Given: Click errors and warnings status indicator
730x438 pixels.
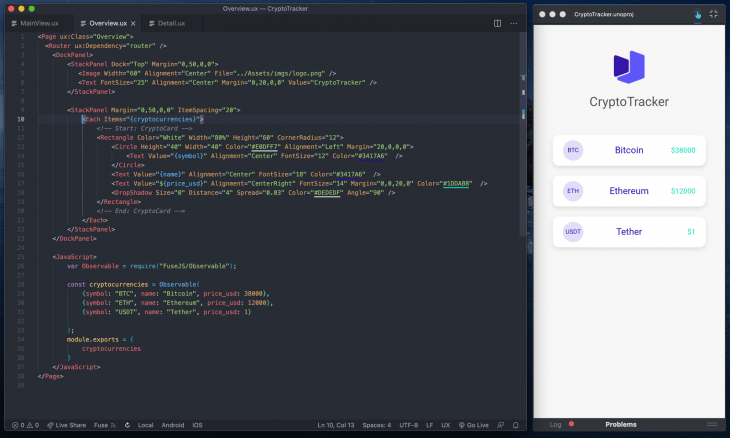Looking at the screenshot, I should point(26,425).
